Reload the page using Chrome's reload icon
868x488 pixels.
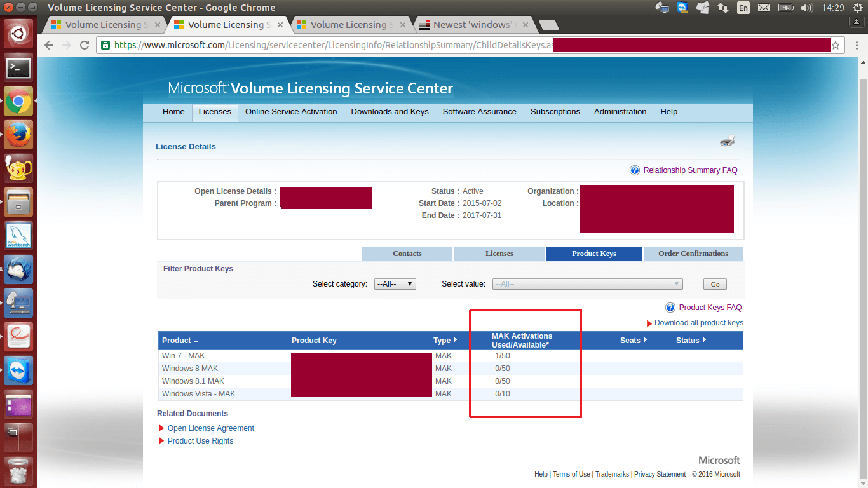(85, 45)
